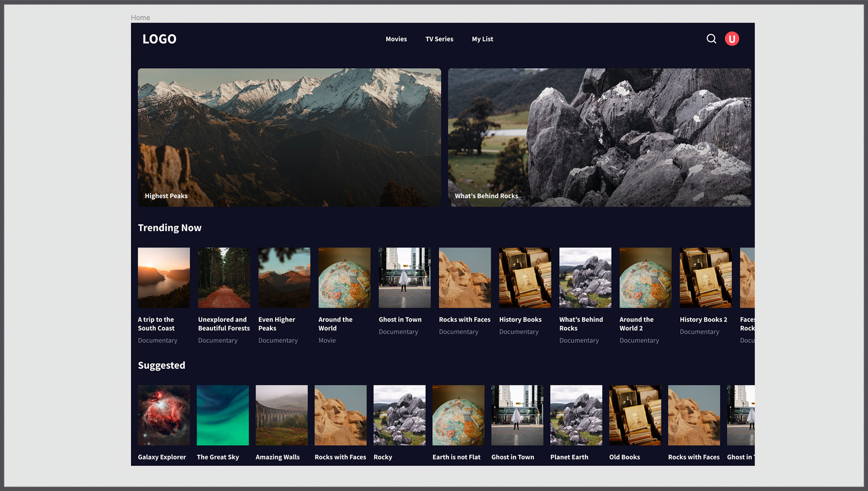
Task: Open the search icon
Action: click(711, 38)
